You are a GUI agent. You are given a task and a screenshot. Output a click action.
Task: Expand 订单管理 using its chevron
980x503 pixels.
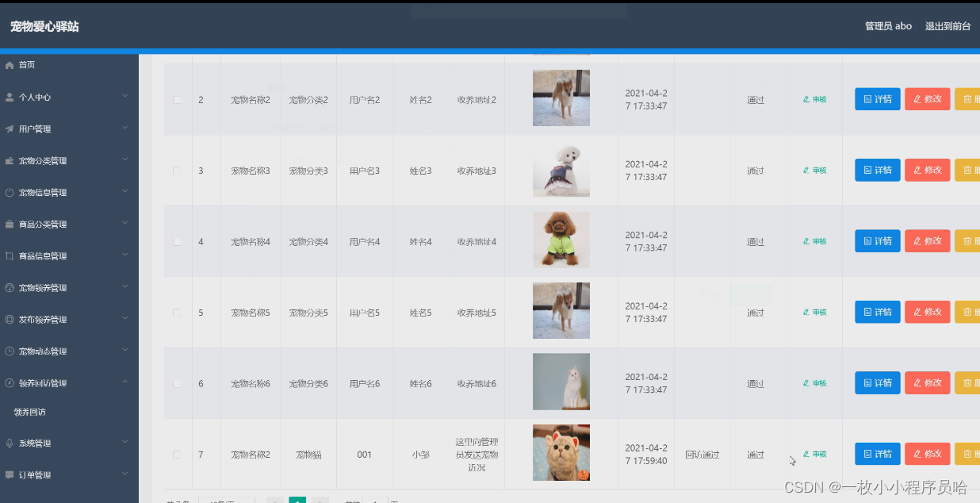tap(125, 474)
